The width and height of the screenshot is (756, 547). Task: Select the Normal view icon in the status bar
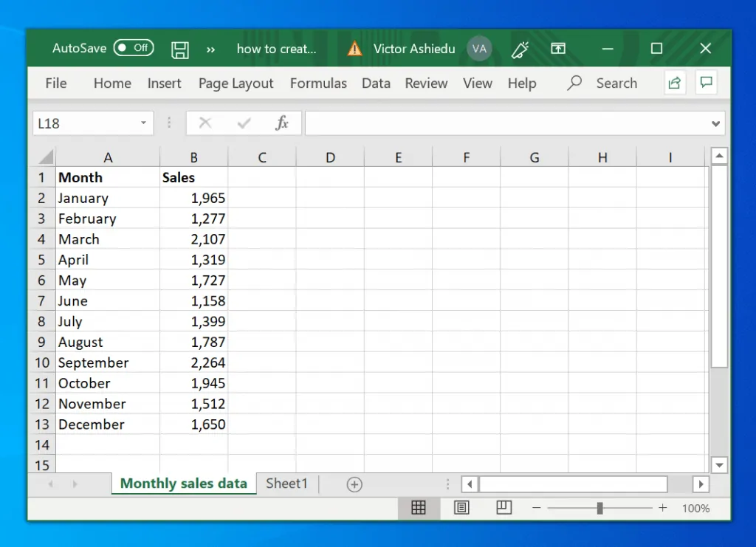(419, 508)
